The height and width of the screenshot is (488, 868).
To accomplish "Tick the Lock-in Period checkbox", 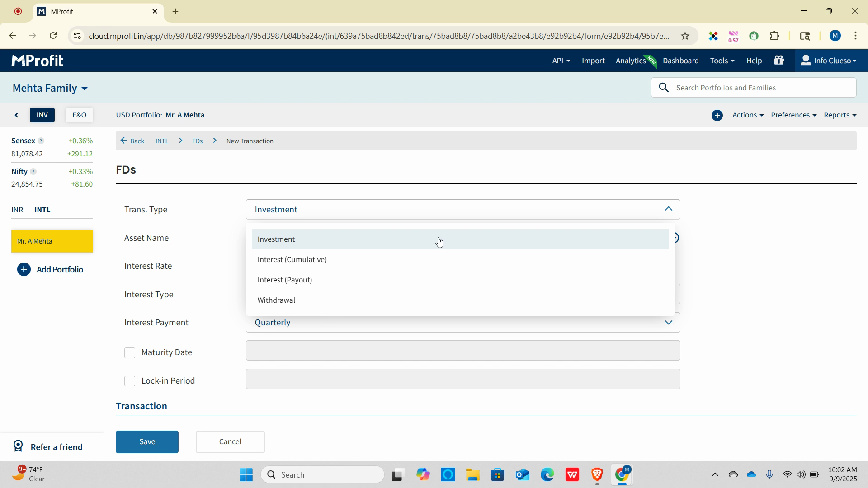I will [130, 381].
